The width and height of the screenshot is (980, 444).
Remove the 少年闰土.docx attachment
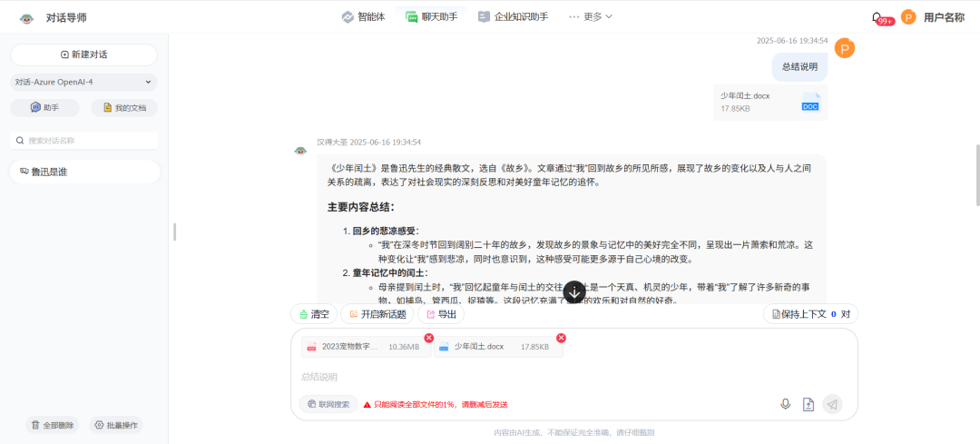[561, 338]
